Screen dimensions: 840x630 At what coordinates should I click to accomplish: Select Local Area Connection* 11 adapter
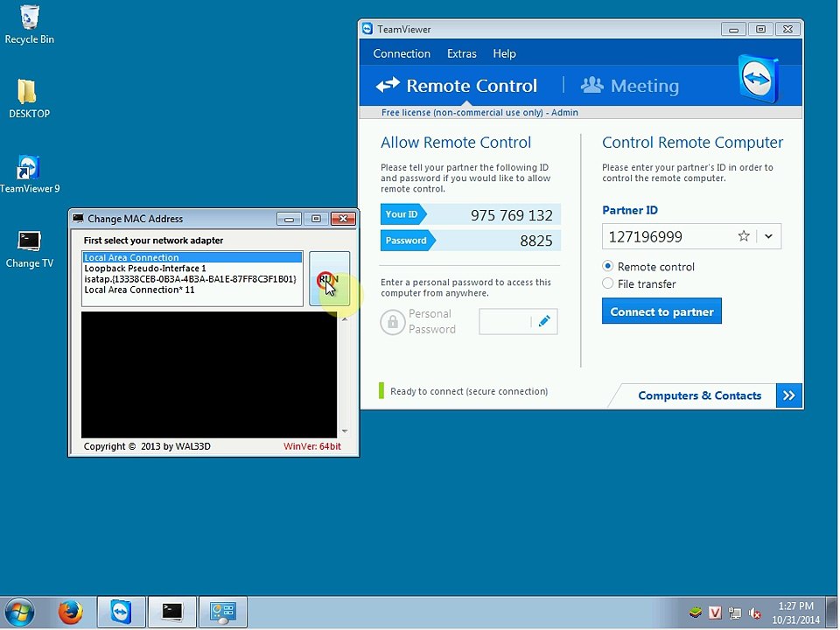(192, 290)
